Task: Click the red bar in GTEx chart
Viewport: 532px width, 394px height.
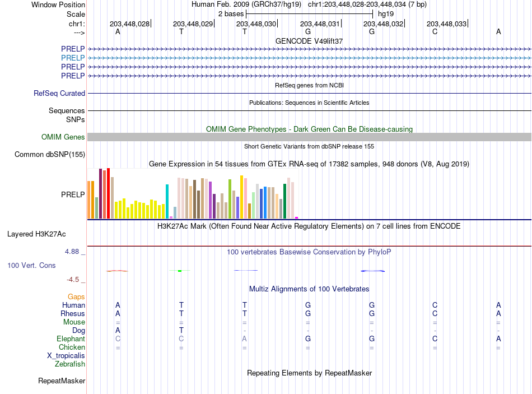Action: 108,193
